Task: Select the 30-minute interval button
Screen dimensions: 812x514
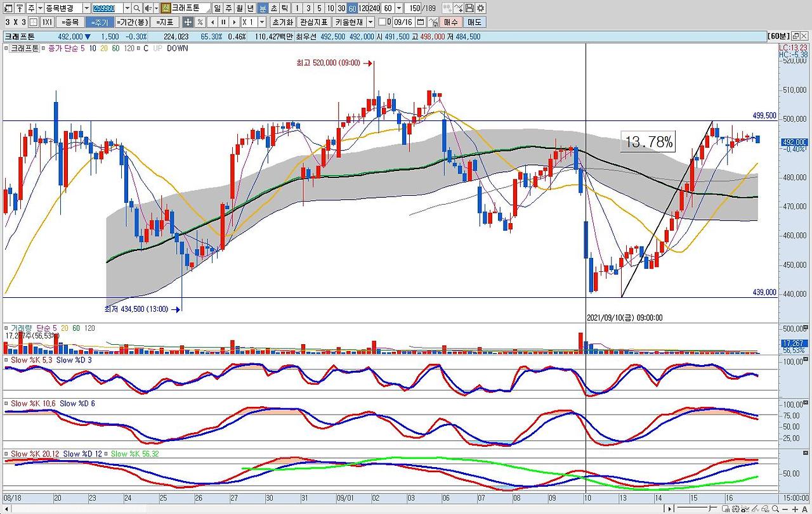Action: point(341,8)
